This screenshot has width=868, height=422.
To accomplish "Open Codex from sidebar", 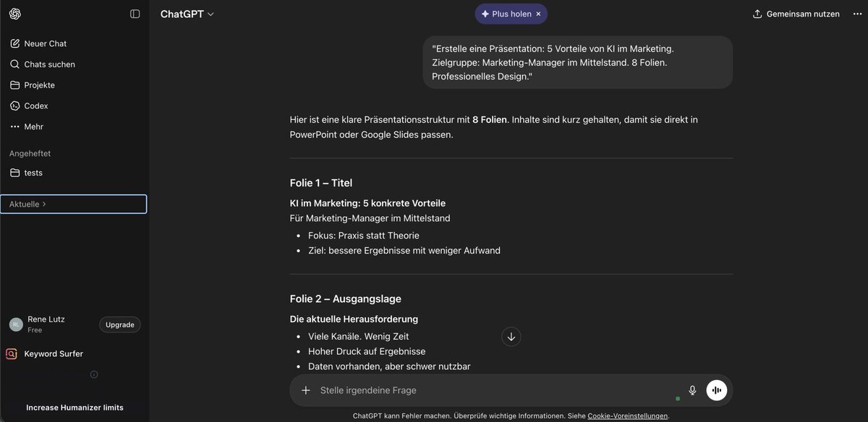I will [35, 105].
